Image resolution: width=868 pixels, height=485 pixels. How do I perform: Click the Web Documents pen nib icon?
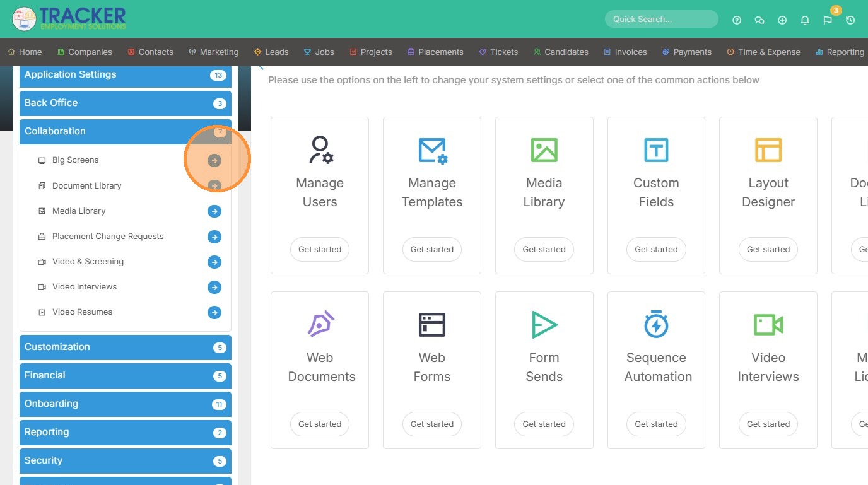(x=320, y=325)
